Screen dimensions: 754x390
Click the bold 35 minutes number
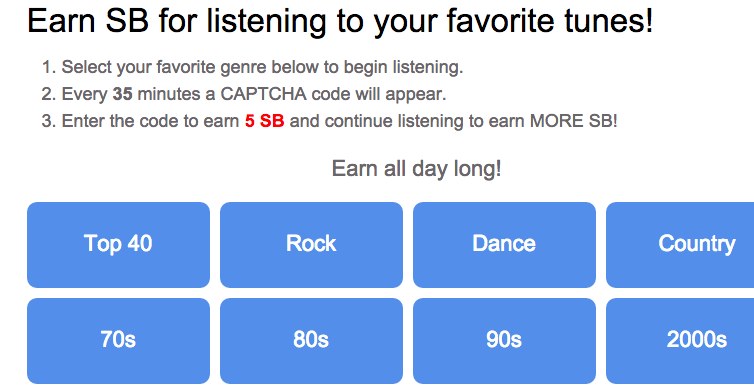pos(123,94)
